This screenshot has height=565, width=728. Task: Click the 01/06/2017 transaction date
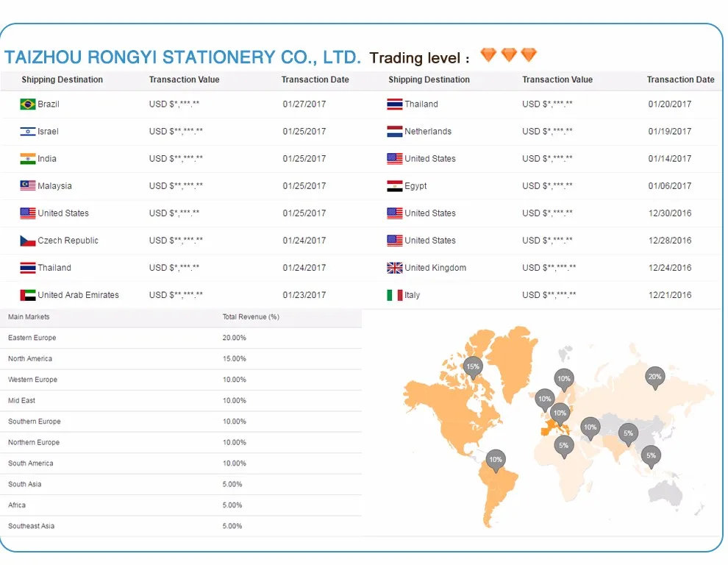click(669, 186)
